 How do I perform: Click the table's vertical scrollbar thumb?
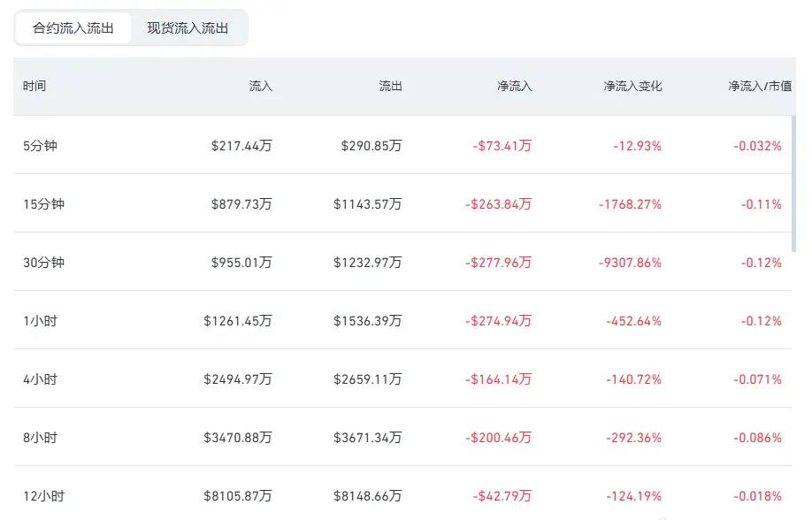coord(794,184)
